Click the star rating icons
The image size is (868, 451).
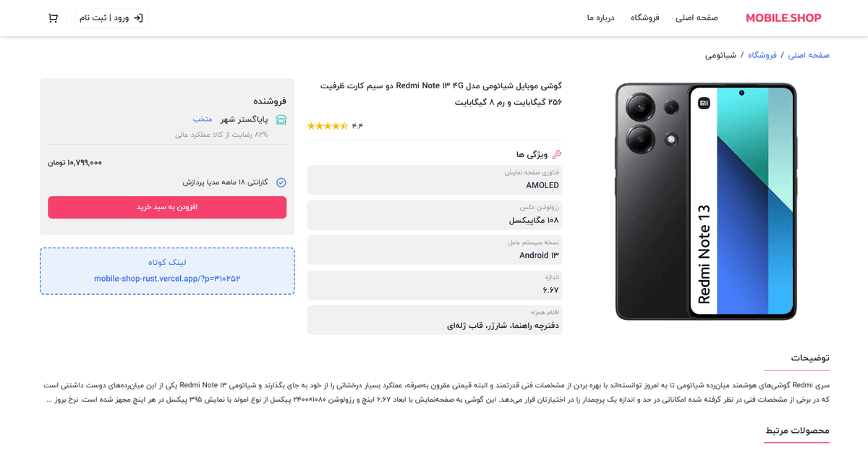coord(328,126)
